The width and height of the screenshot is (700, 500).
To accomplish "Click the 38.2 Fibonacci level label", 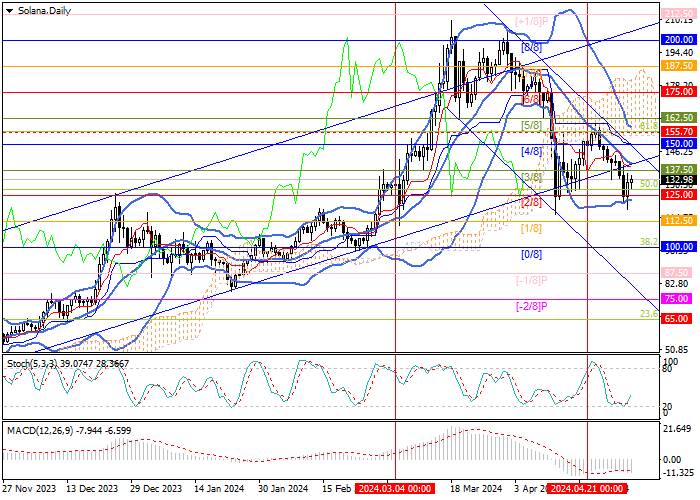I will coord(649,242).
